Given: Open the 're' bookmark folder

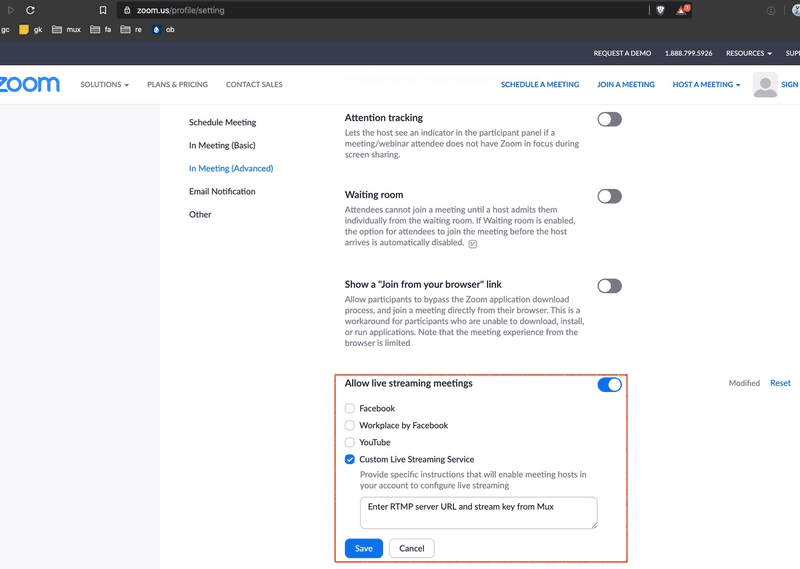Looking at the screenshot, I should pyautogui.click(x=131, y=30).
